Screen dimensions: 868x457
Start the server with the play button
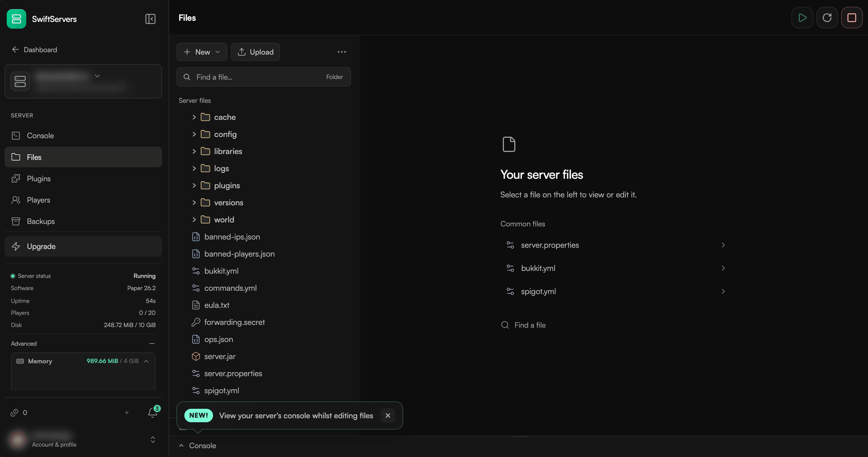pyautogui.click(x=802, y=18)
